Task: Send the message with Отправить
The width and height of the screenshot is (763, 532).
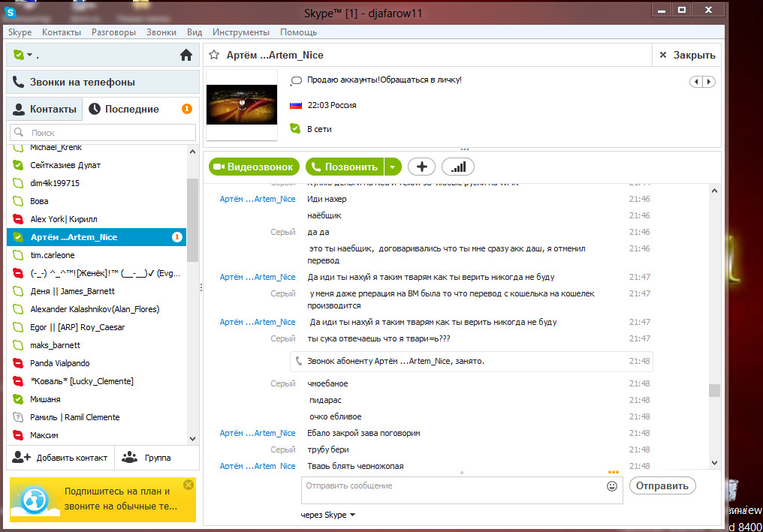Action: click(x=662, y=485)
